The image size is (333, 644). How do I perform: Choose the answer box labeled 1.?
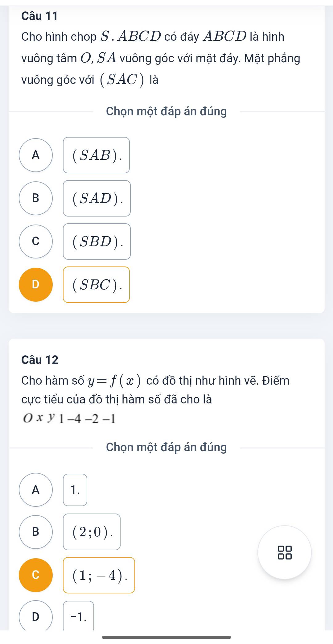[75, 490]
